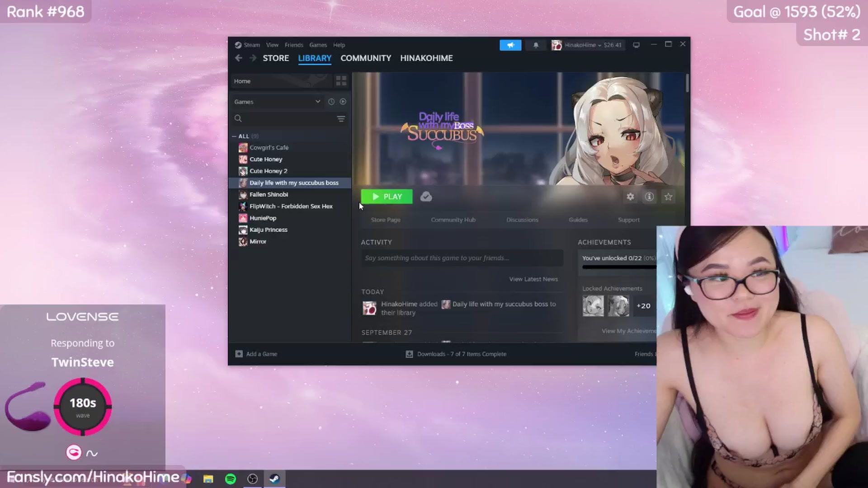Click the Steam forward navigation arrow
Screen dimensions: 868x488
coord(253,58)
